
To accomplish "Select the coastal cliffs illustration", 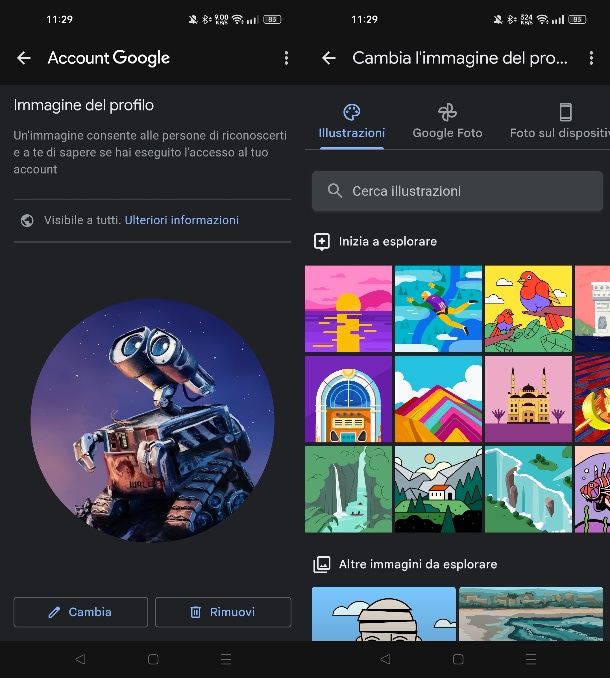I will coord(528,489).
